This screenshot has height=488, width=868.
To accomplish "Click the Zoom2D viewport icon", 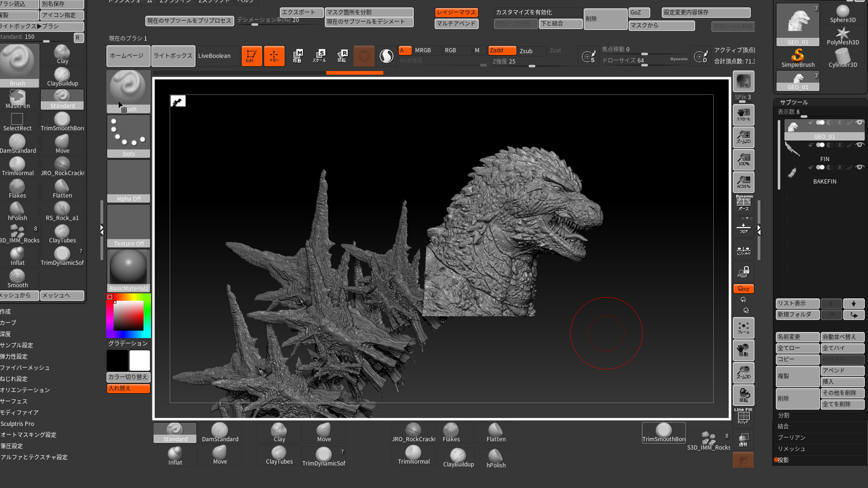I will coord(743,137).
